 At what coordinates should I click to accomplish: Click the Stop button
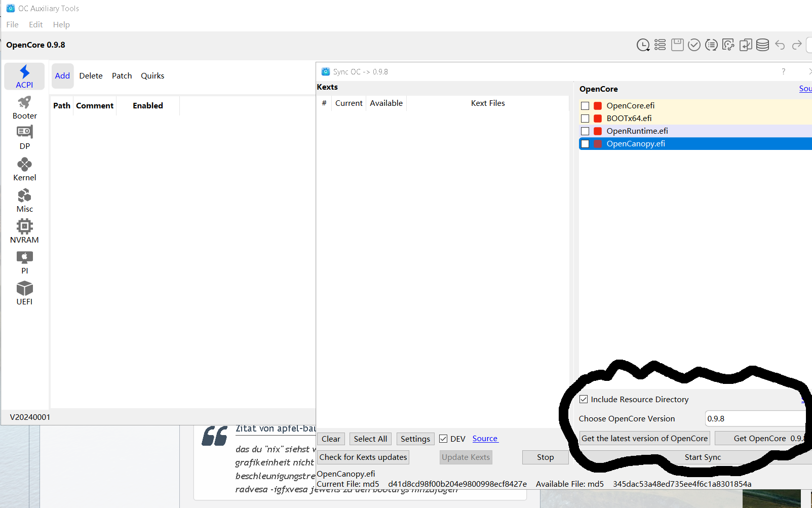[x=545, y=457]
